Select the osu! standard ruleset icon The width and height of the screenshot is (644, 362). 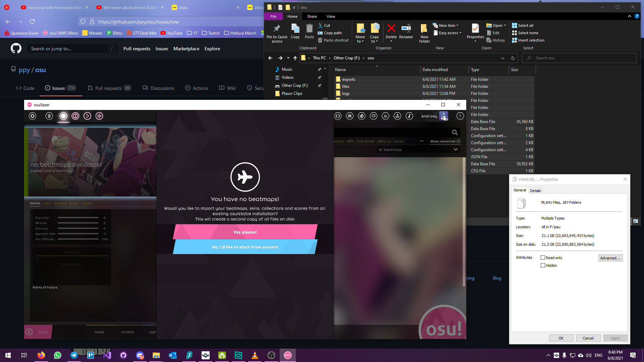[63, 116]
